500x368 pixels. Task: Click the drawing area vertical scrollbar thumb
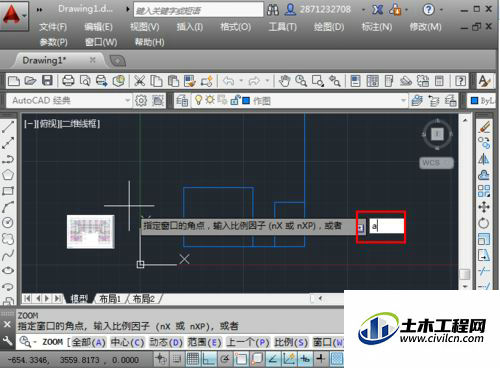pyautogui.click(x=465, y=275)
